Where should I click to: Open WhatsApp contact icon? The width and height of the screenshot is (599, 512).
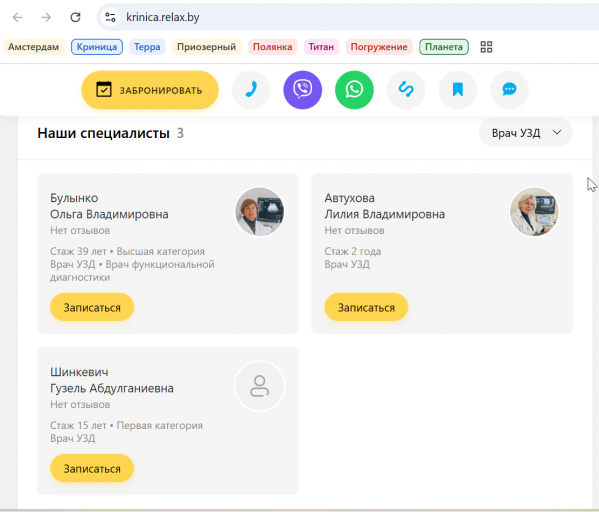tap(354, 90)
